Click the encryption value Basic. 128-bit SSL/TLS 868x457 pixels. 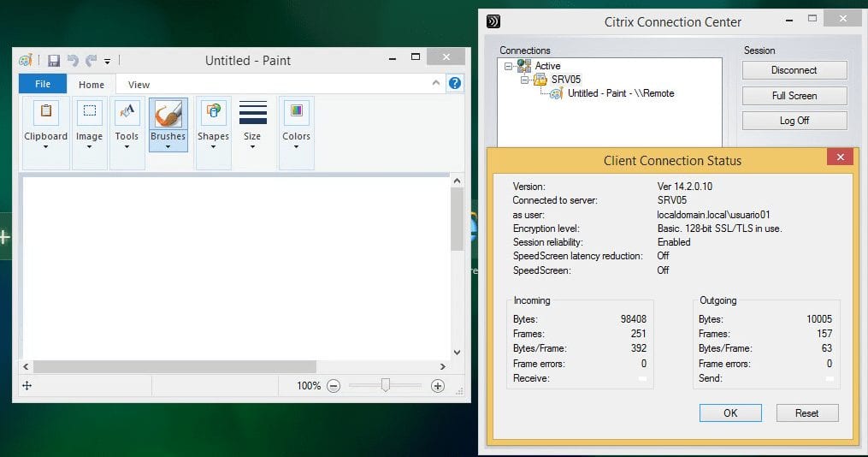pyautogui.click(x=720, y=228)
